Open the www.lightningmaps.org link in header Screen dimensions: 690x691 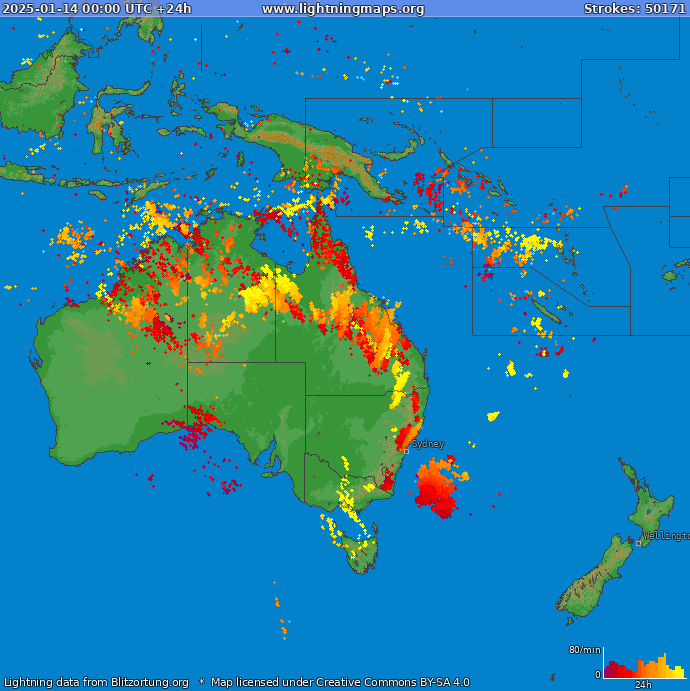(343, 9)
